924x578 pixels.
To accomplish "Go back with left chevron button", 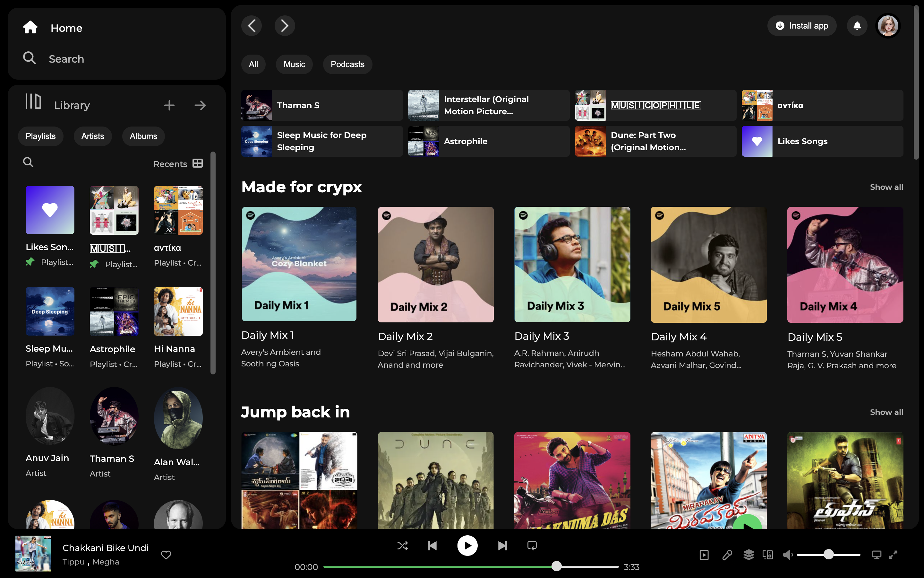I will point(252,26).
